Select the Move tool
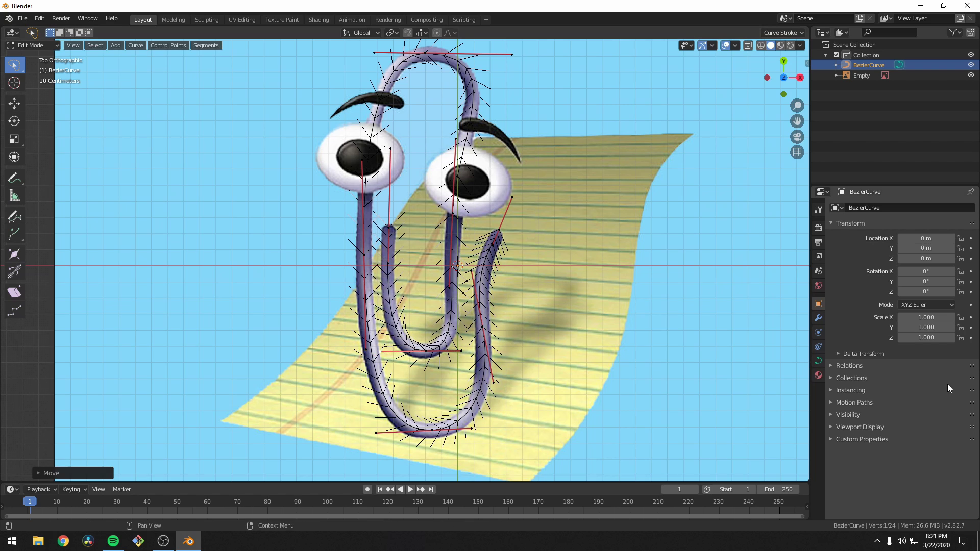 pos(14,104)
